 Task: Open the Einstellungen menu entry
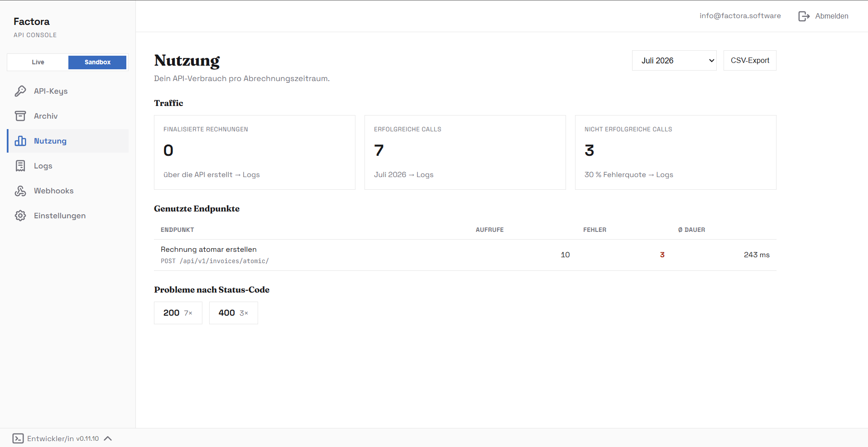pyautogui.click(x=68, y=216)
